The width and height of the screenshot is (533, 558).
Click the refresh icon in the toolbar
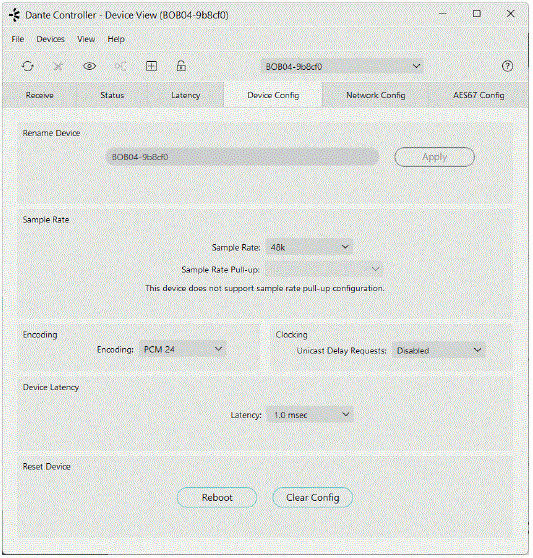tap(28, 66)
